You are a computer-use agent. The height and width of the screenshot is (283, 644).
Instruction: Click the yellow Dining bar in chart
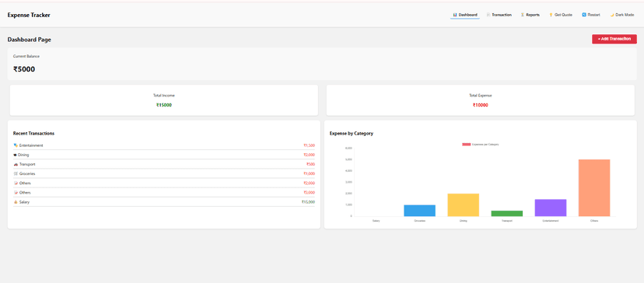464,205
